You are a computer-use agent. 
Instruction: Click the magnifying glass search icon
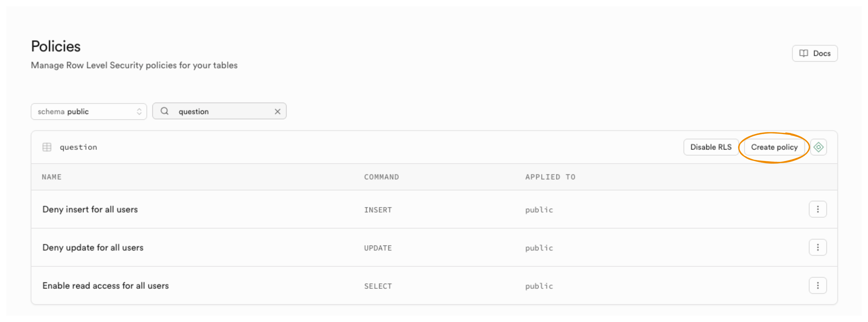(164, 111)
